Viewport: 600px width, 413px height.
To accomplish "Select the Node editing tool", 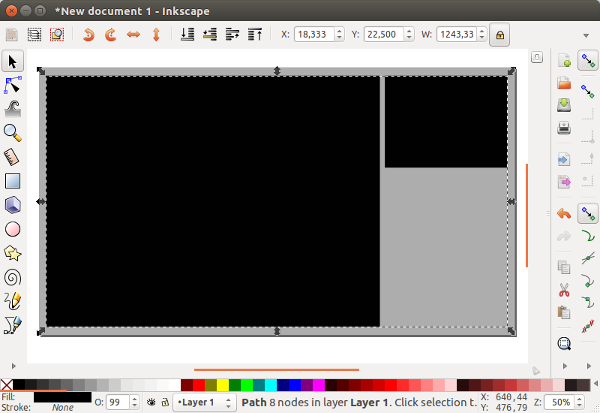I will tap(13, 86).
